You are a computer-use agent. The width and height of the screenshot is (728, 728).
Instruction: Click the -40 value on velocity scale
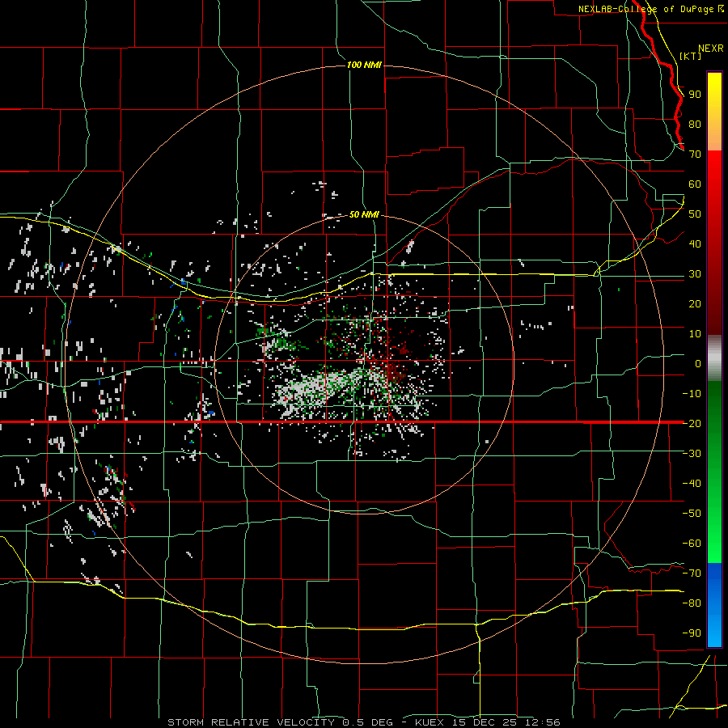tap(692, 484)
